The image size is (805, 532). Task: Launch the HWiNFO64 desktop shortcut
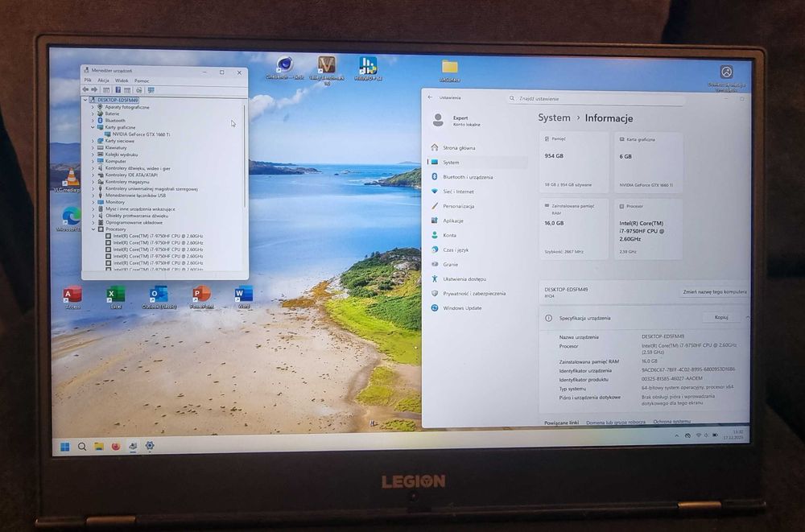pyautogui.click(x=368, y=68)
